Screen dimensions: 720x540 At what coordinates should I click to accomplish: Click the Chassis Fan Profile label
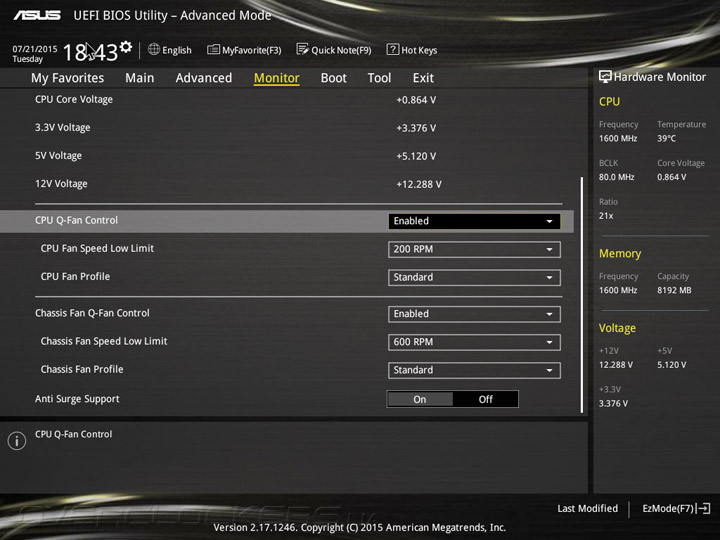(82, 369)
